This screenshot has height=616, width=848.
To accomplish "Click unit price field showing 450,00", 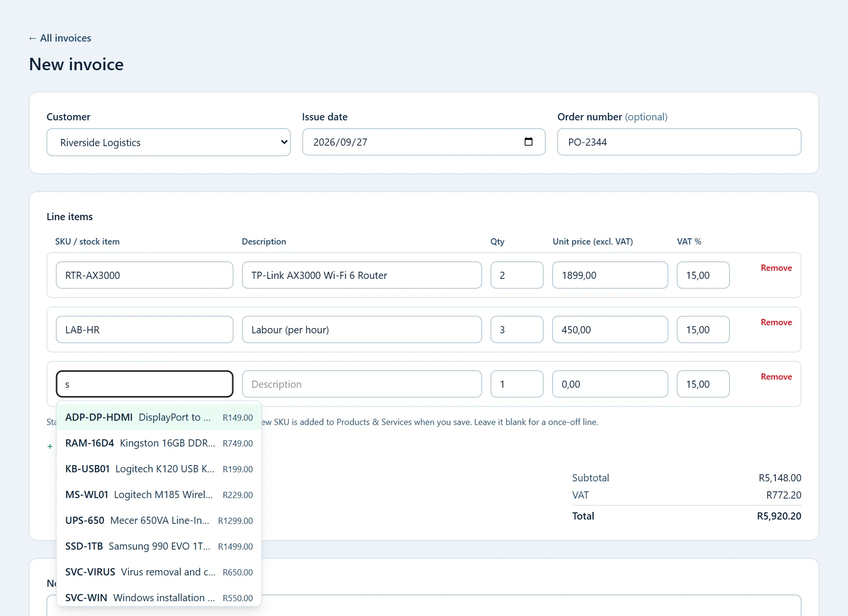I will tap(610, 329).
